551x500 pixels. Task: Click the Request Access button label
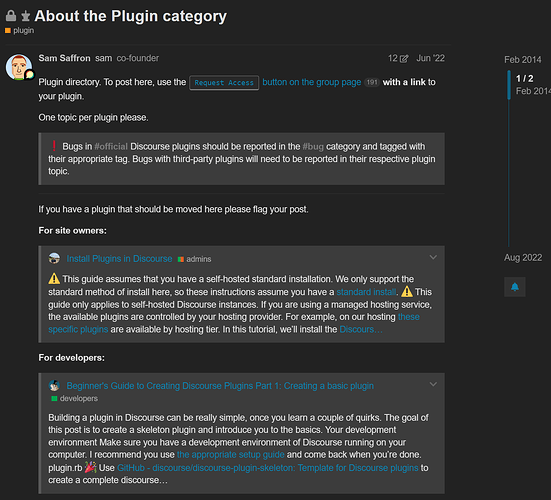click(224, 83)
